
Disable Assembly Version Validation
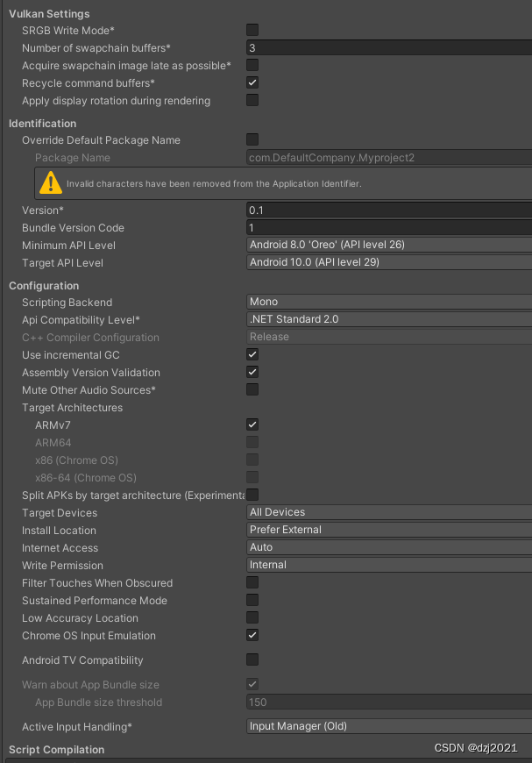pos(252,372)
